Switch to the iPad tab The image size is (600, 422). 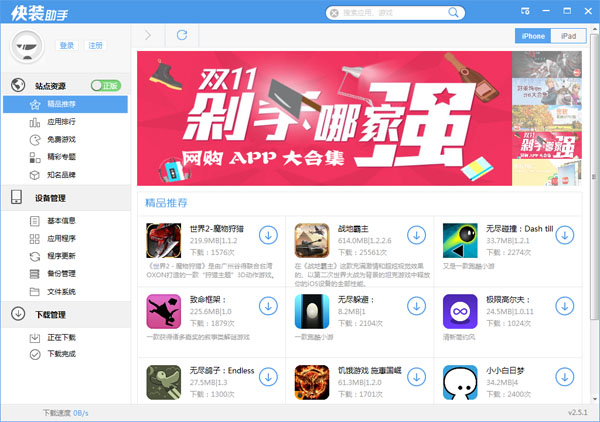568,36
